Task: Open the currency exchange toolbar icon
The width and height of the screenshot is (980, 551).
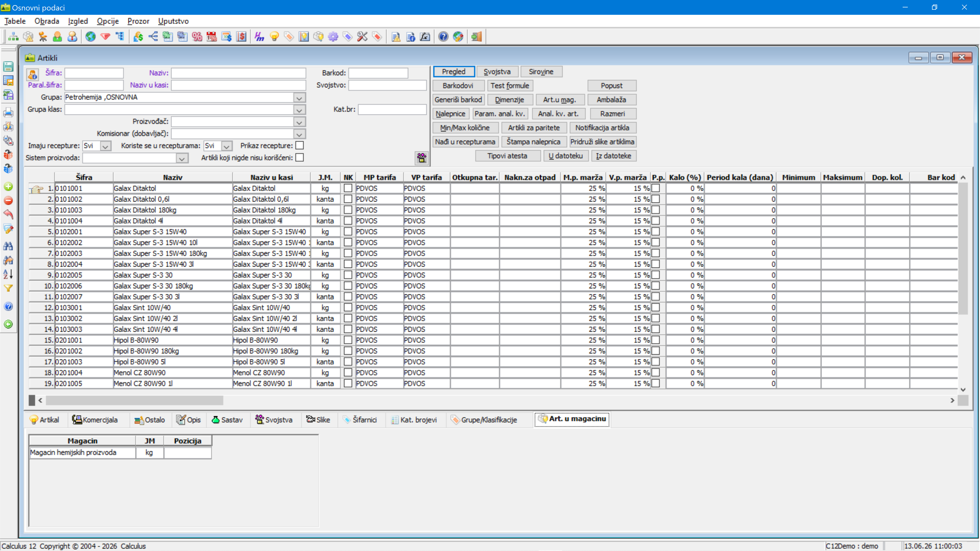Action: [x=138, y=36]
